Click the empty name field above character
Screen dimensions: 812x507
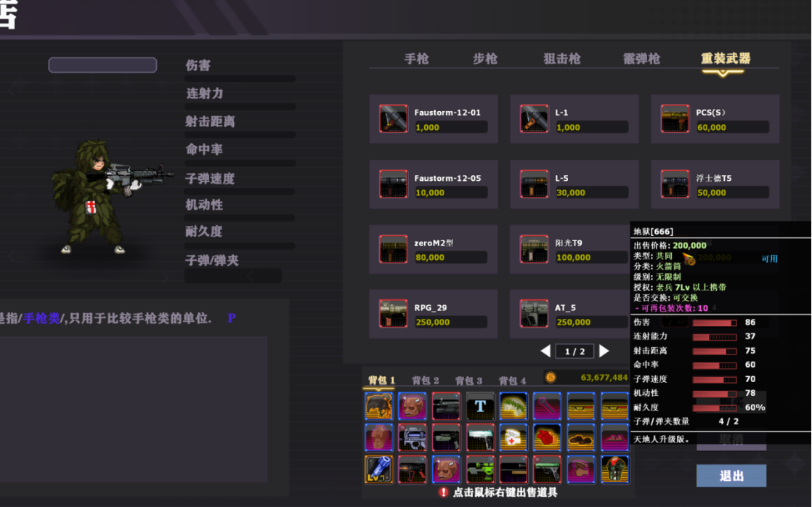pyautogui.click(x=102, y=65)
